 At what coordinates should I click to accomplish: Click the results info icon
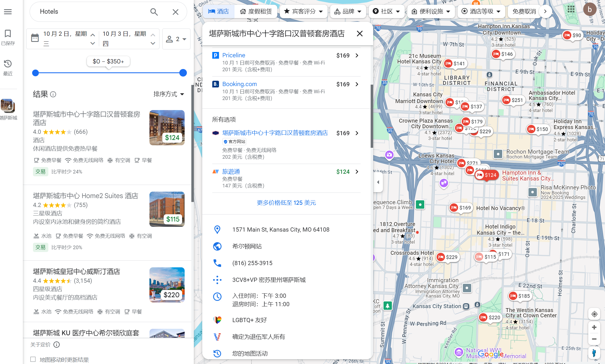53,94
